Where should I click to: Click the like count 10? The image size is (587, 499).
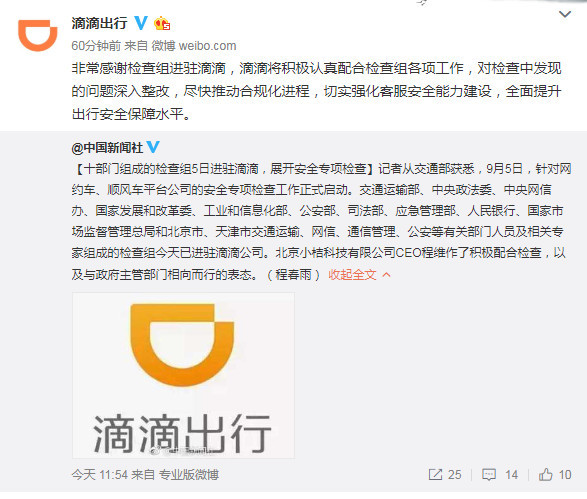point(565,475)
